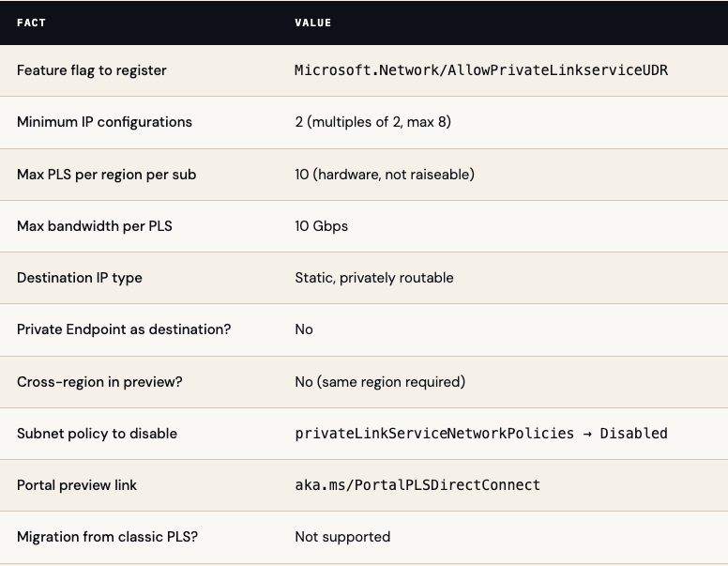Select the 'Not supported' value

342,537
